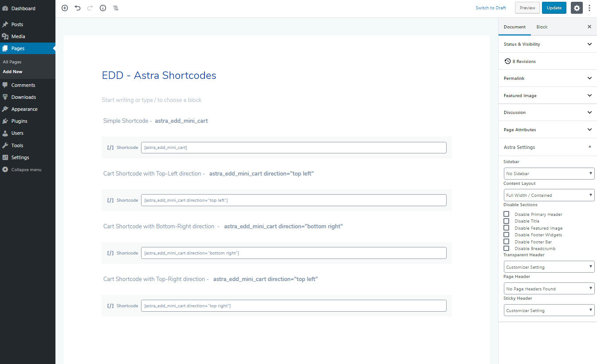Open the block navigation list icon
This screenshot has height=364, width=597.
115,8
